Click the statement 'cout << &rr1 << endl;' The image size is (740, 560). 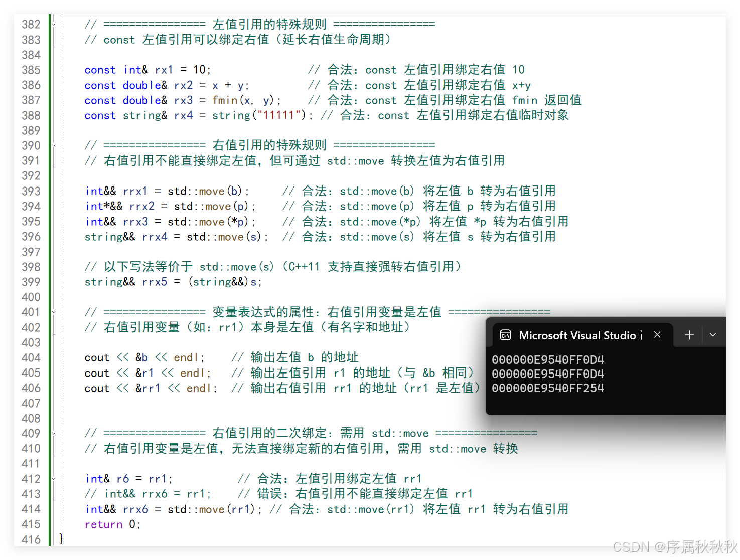click(x=151, y=388)
